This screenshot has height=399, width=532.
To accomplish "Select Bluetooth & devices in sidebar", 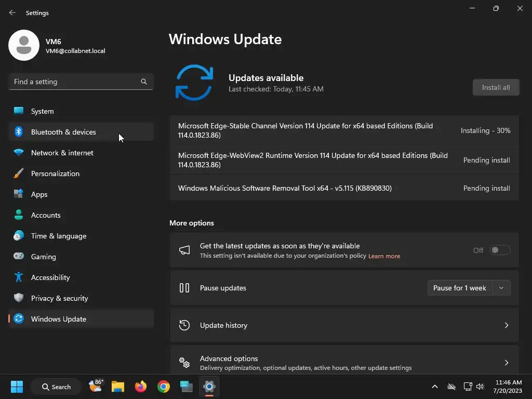I will (81, 131).
